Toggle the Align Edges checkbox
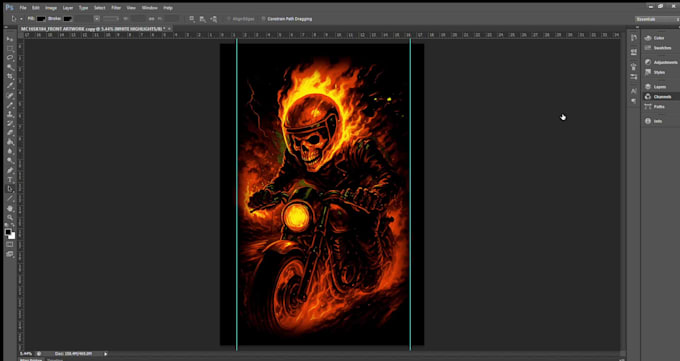 228,19
